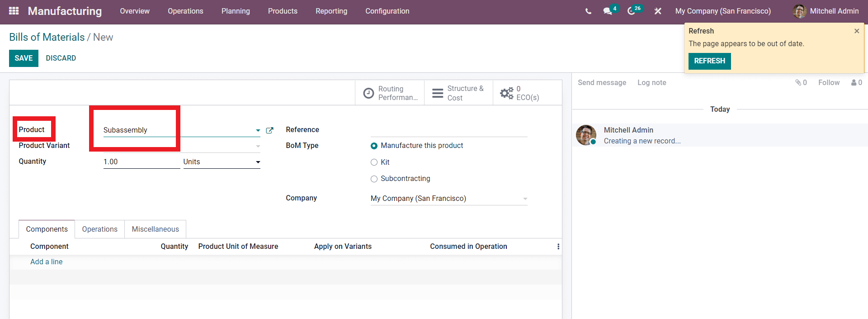This screenshot has width=868, height=319.
Task: Click the Consumed in Operation column header
Action: coord(468,247)
